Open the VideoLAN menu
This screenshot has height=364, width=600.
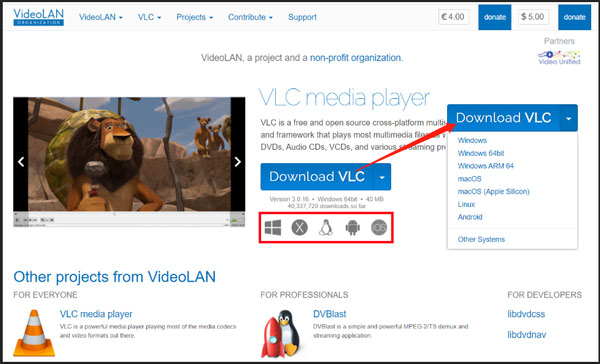101,17
